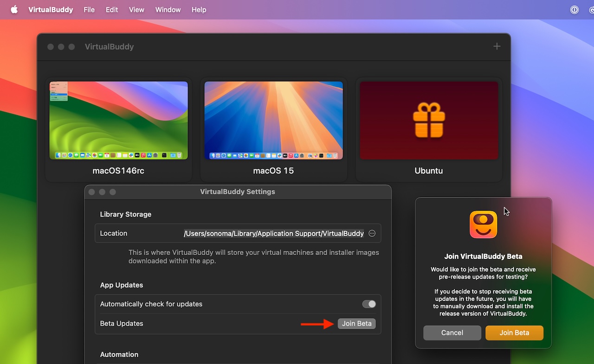Confirm with orange Join Beta dialog button

[x=514, y=332]
